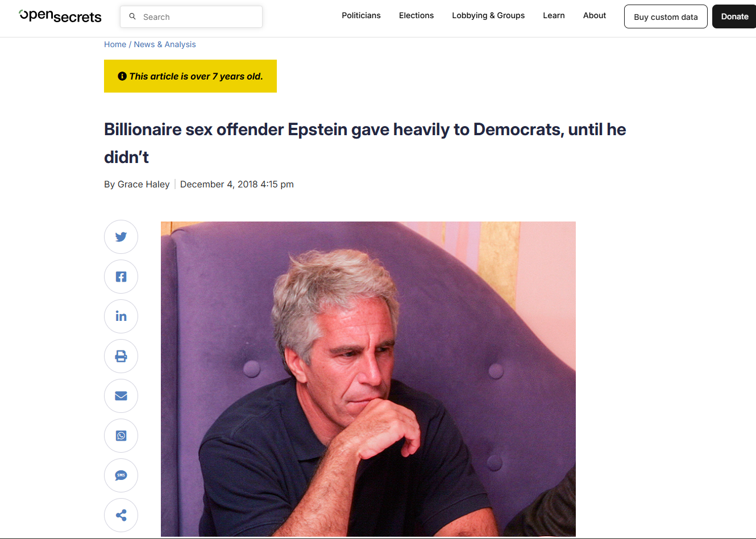Focus the Search input field
This screenshot has height=539, width=756.
191,17
